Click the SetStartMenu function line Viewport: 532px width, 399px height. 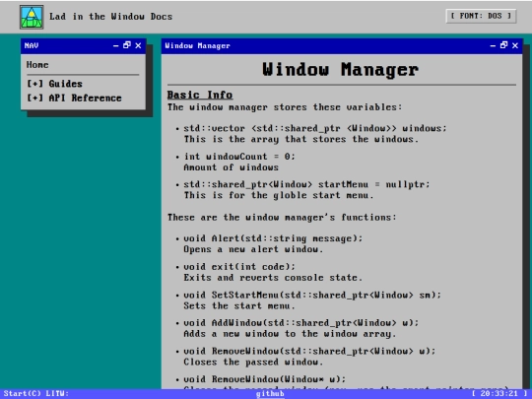point(312,295)
